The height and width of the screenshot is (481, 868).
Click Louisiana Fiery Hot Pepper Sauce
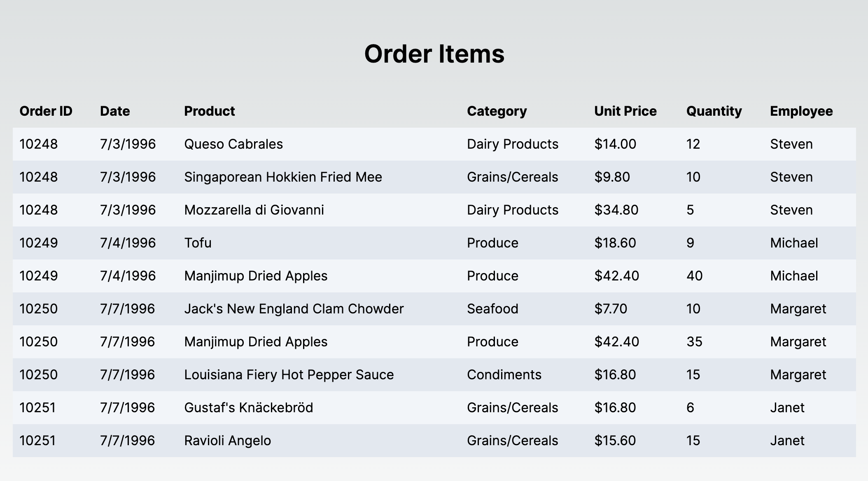point(289,375)
